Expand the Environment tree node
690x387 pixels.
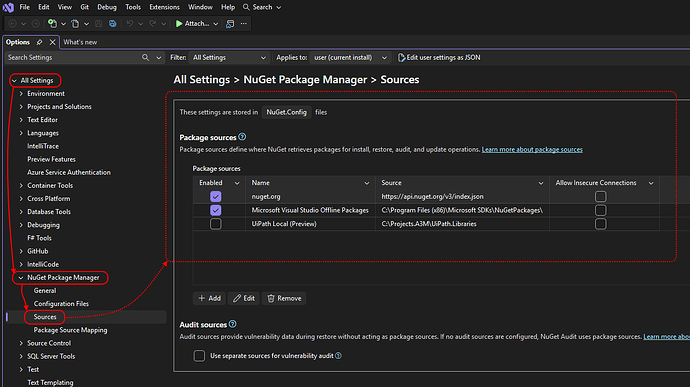coord(21,94)
